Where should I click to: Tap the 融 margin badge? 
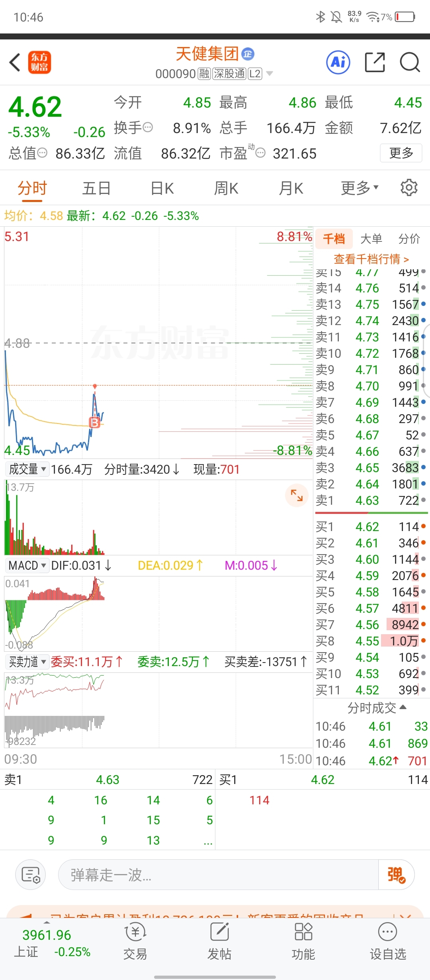(204, 74)
